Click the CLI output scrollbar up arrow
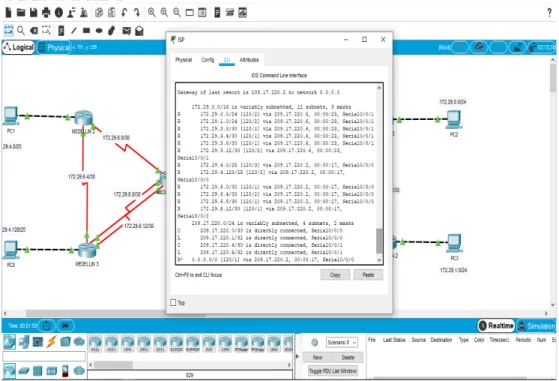Viewport: 559px width, 381px height. [x=379, y=87]
